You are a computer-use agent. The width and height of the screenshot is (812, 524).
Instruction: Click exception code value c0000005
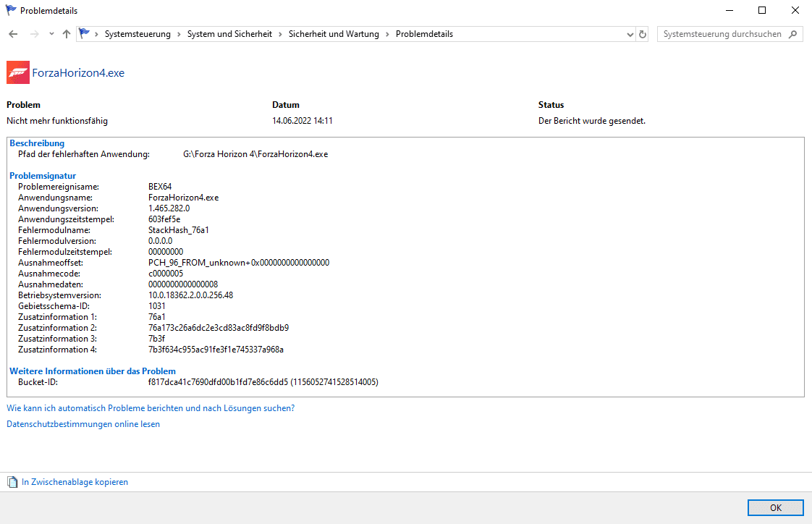[x=166, y=274]
